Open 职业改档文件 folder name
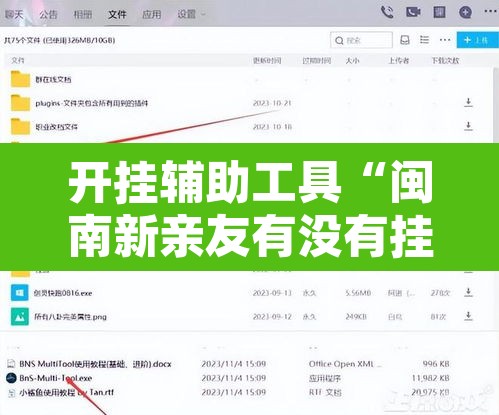The width and height of the screenshot is (499, 415). (x=56, y=127)
